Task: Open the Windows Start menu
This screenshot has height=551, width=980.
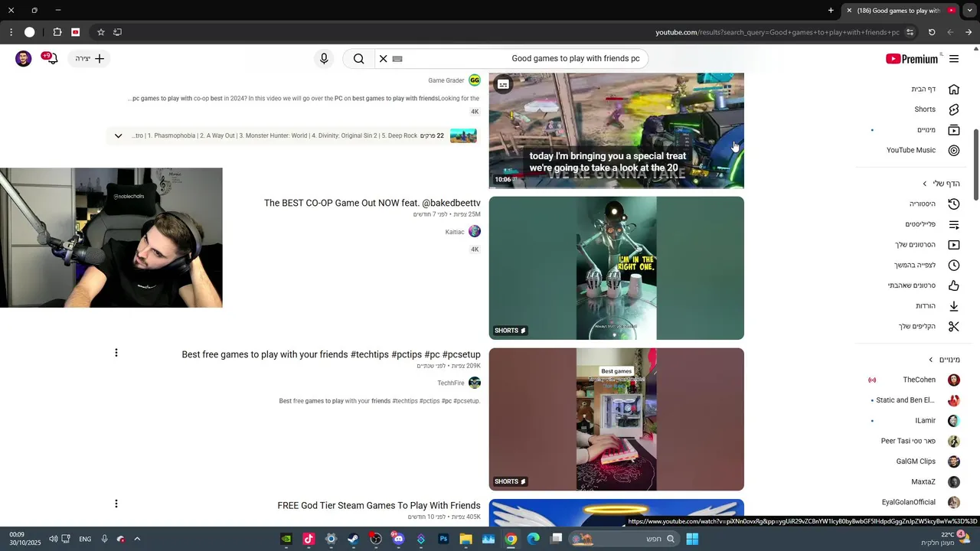Action: click(x=692, y=539)
